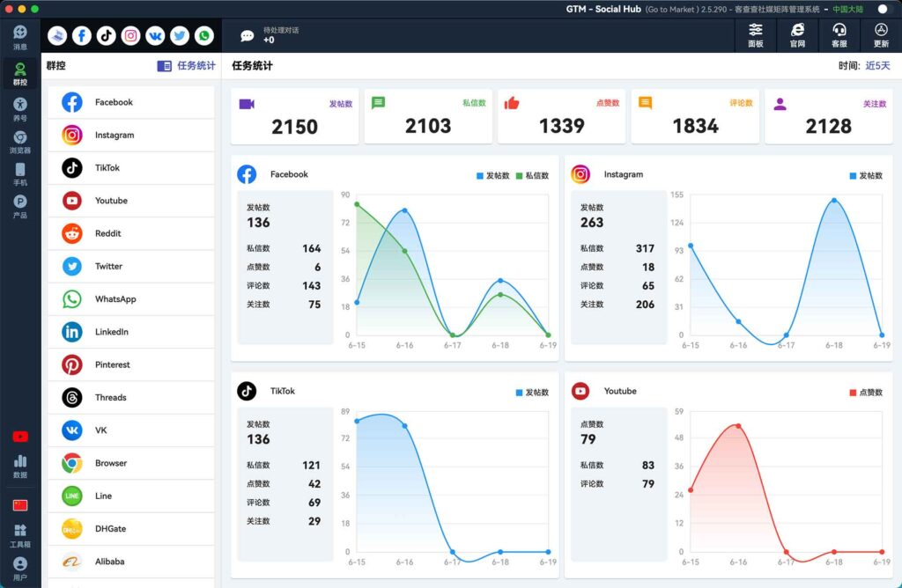
Task: Toggle Facebook chart 发帖数 blue legend
Action: pos(493,175)
